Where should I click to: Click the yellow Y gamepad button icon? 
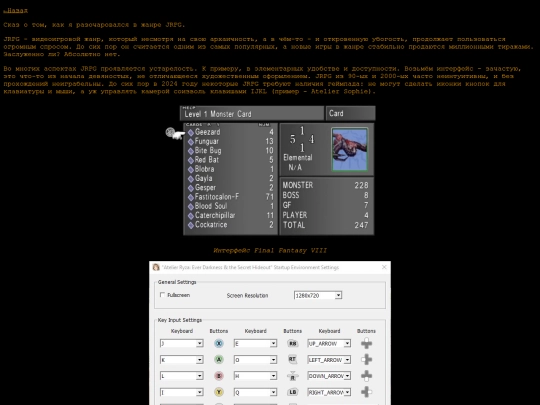[x=219, y=392]
